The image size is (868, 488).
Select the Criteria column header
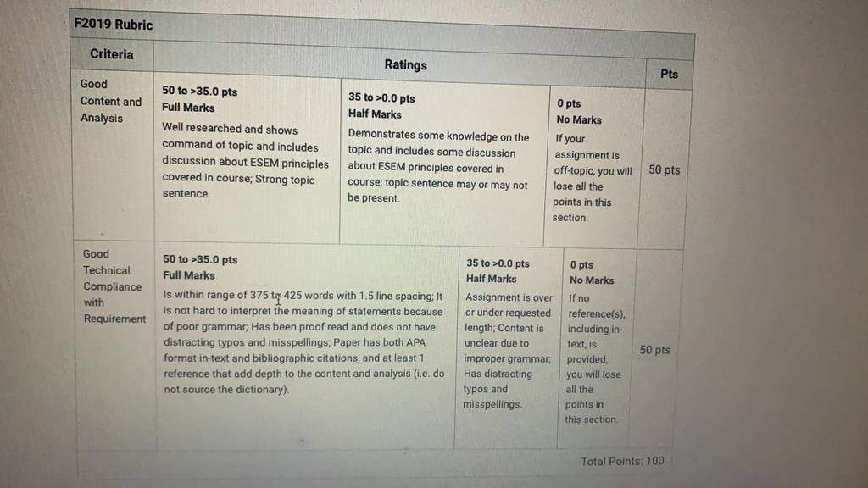click(111, 54)
